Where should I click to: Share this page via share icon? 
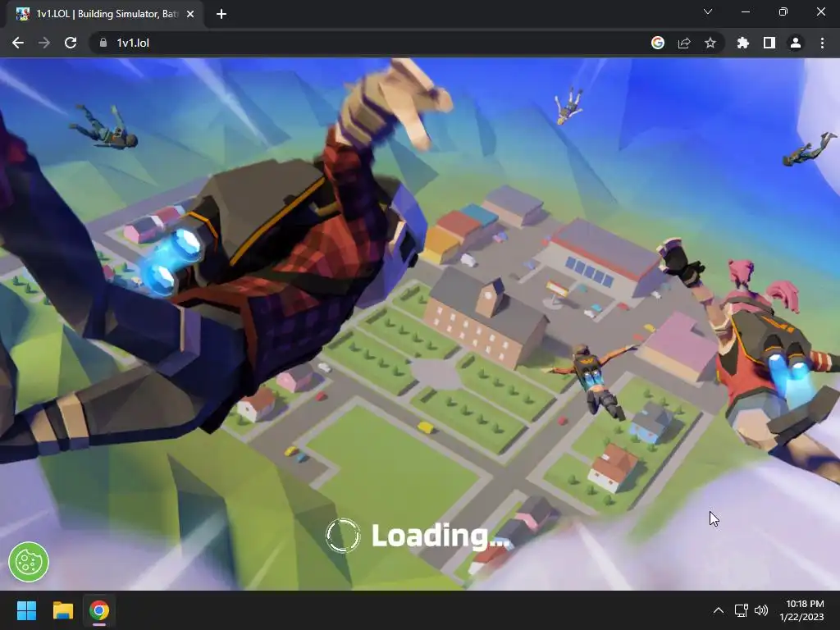pyautogui.click(x=684, y=43)
